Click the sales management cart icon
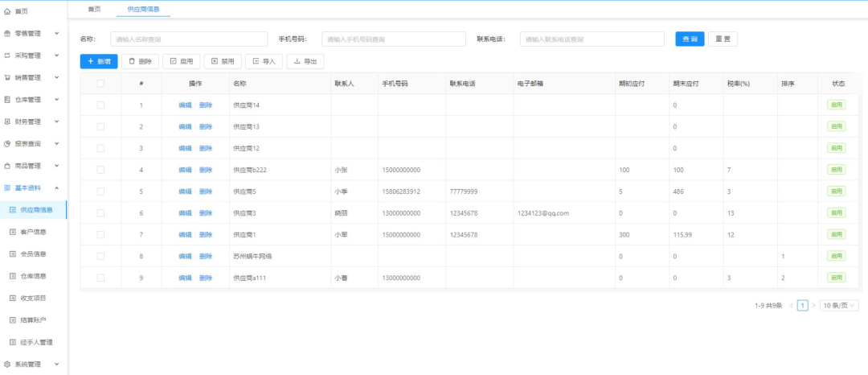 click(7, 78)
